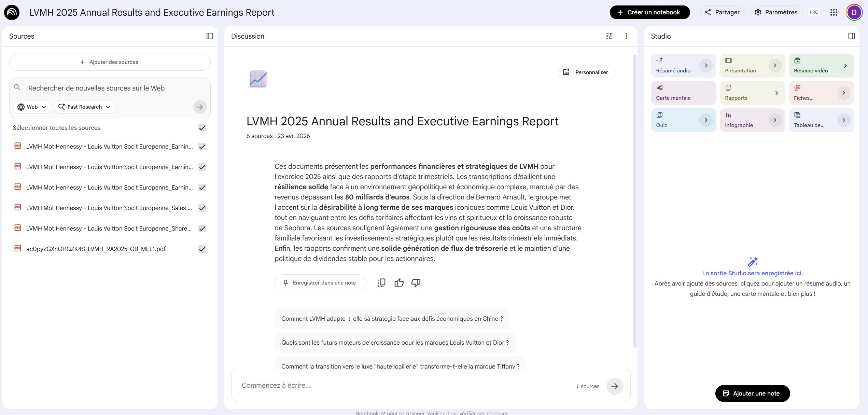Image resolution: width=868 pixels, height=415 pixels.
Task: Click the Partager button
Action: 722,12
